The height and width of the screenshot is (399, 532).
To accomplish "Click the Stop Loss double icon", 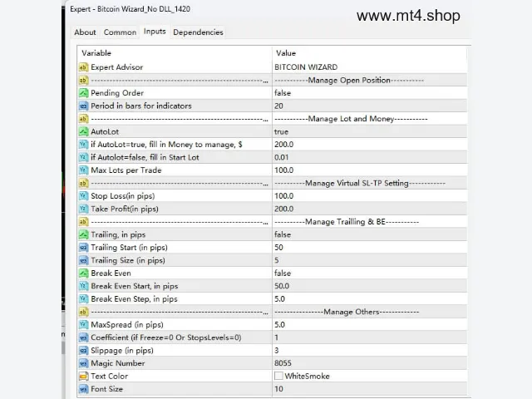I will click(83, 196).
